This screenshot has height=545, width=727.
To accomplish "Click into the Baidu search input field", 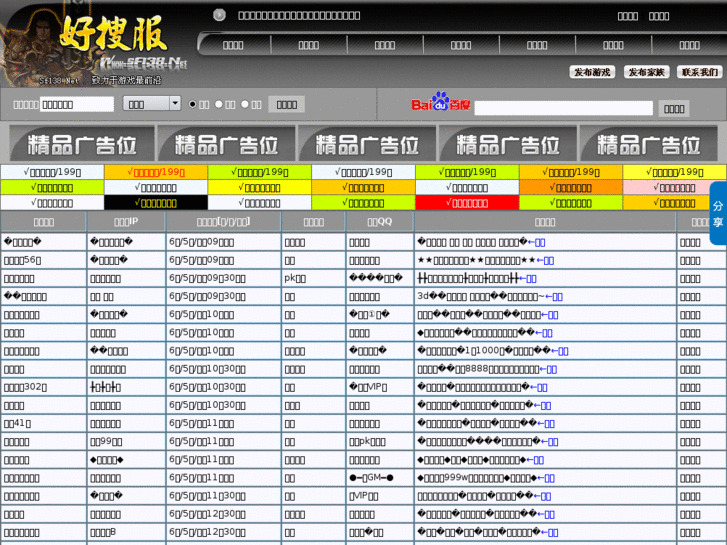I will 563,107.
